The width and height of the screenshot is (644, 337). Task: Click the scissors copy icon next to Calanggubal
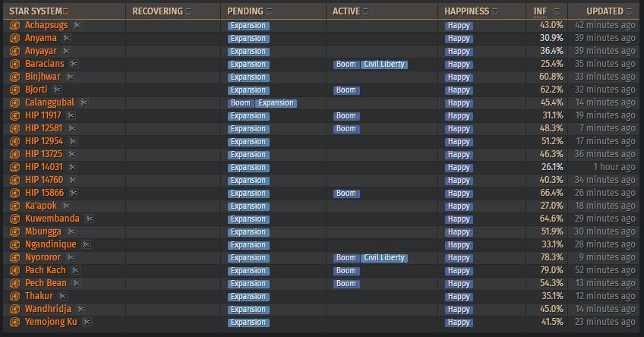(84, 102)
